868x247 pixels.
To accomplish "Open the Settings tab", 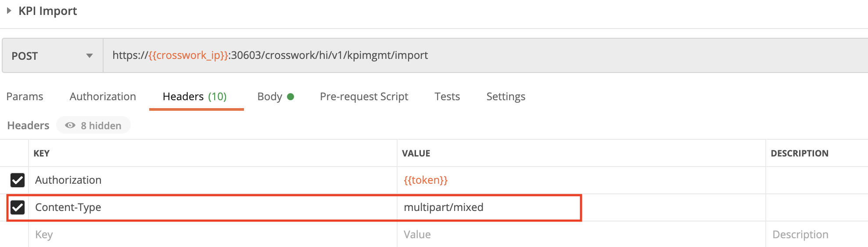I will tap(506, 96).
